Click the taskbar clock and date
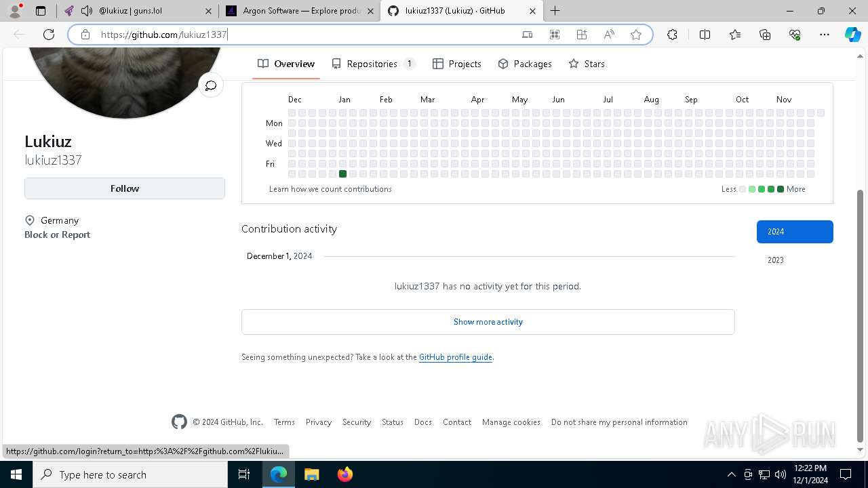Screen dimensions: 868x488 click(x=810, y=474)
